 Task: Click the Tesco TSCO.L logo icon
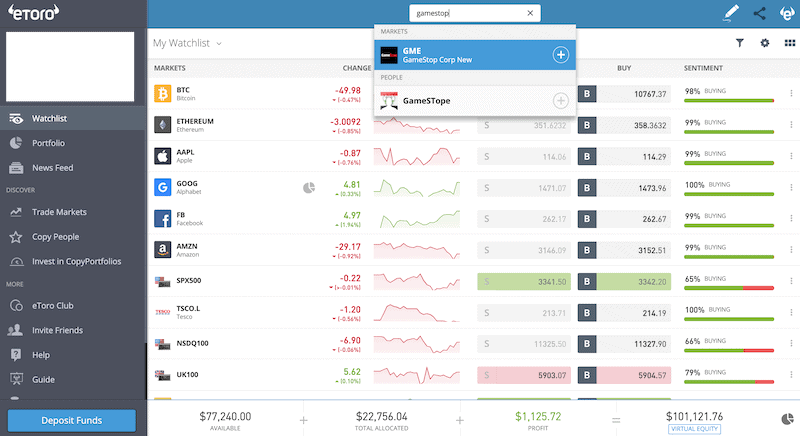[x=162, y=312]
